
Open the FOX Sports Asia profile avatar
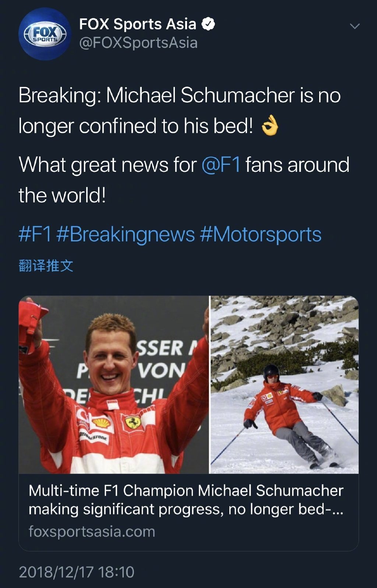(x=45, y=34)
